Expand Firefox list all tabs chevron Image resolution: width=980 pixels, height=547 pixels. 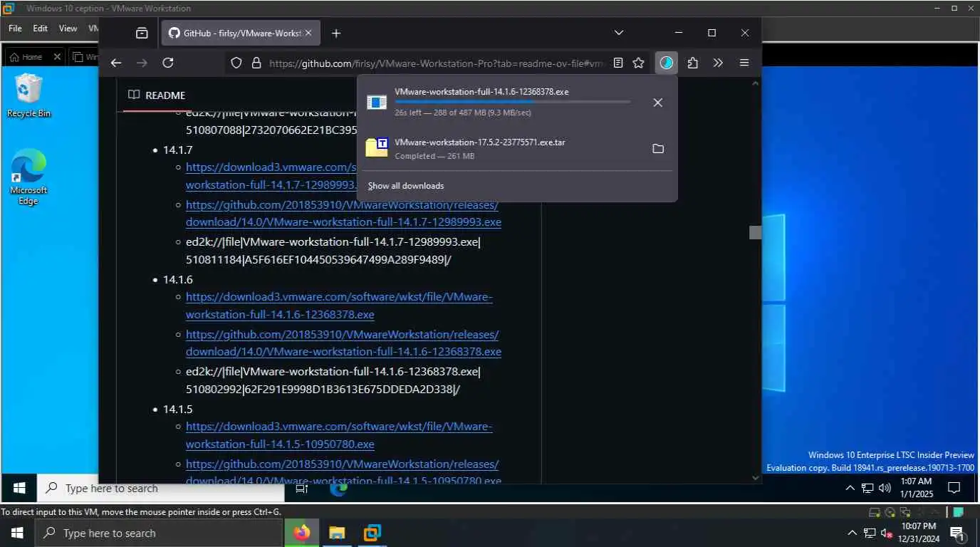click(619, 33)
